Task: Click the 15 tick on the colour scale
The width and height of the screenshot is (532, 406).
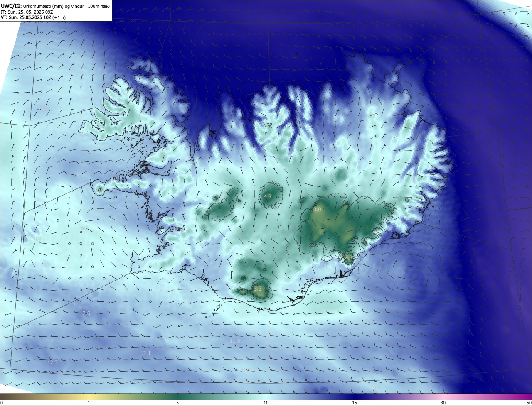Action: click(x=355, y=403)
